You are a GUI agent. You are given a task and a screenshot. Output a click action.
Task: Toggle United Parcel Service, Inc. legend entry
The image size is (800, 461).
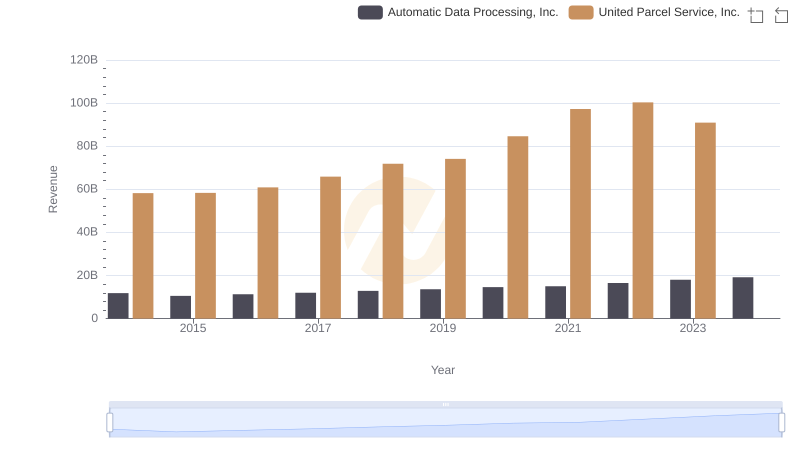[668, 12]
